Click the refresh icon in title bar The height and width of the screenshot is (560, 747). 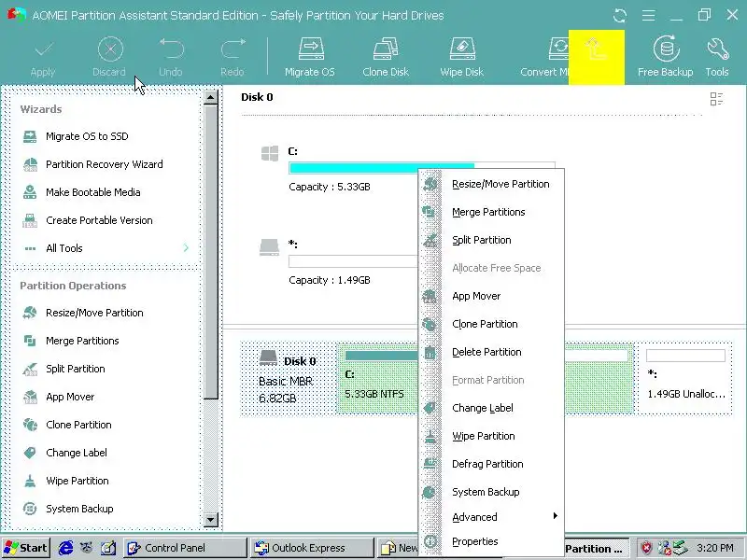coord(619,16)
